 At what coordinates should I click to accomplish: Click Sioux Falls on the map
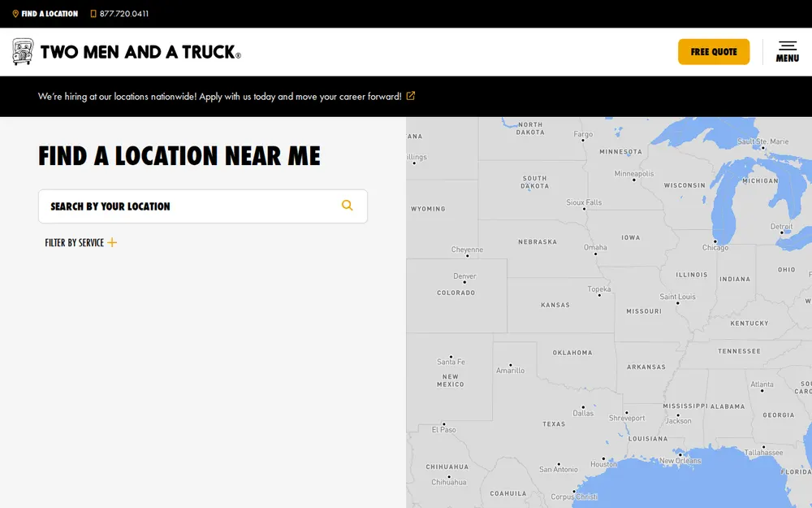point(584,202)
